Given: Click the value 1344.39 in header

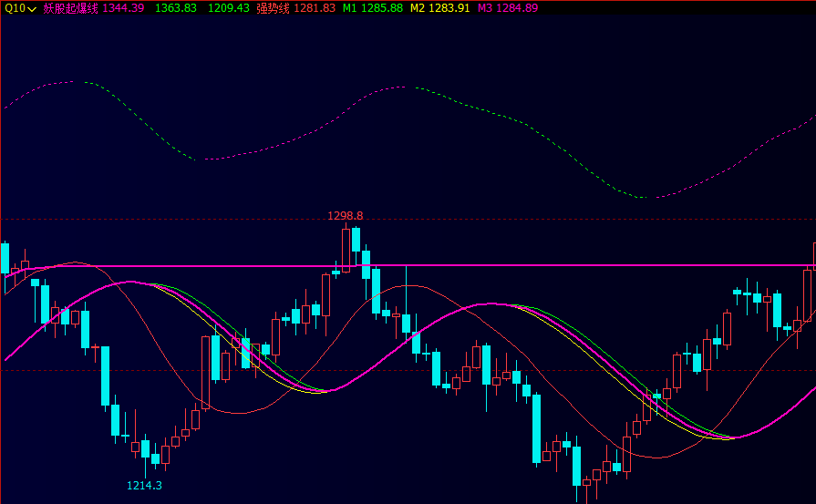Looking at the screenshot, I should 123,8.
